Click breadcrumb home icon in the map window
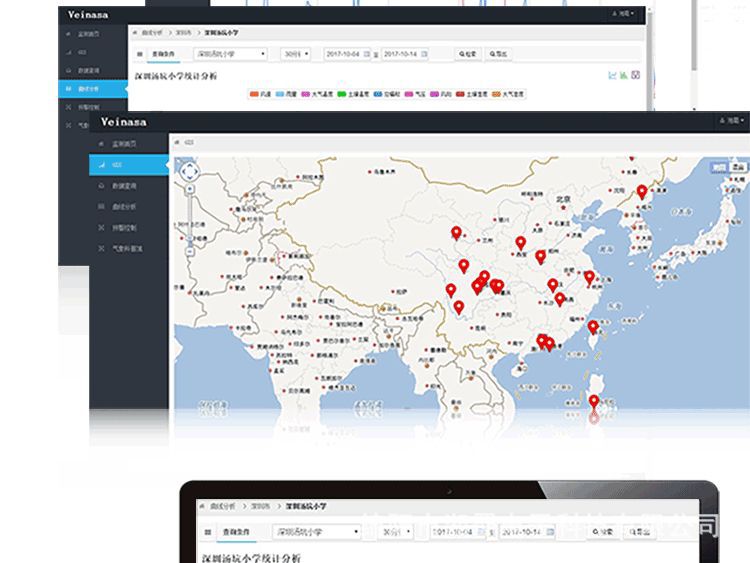The width and height of the screenshot is (750, 563). pyautogui.click(x=176, y=142)
